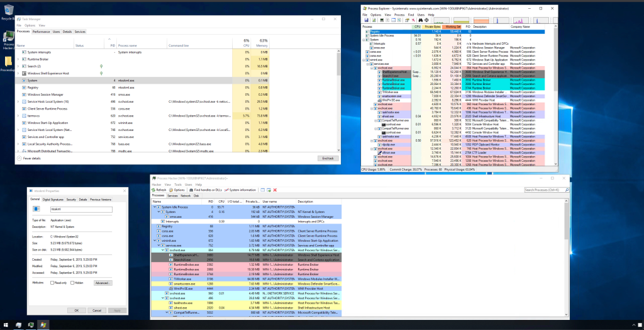The image size is (644, 330).
Task: Expand the termsvcs row in Task Manager
Action: [18, 116]
